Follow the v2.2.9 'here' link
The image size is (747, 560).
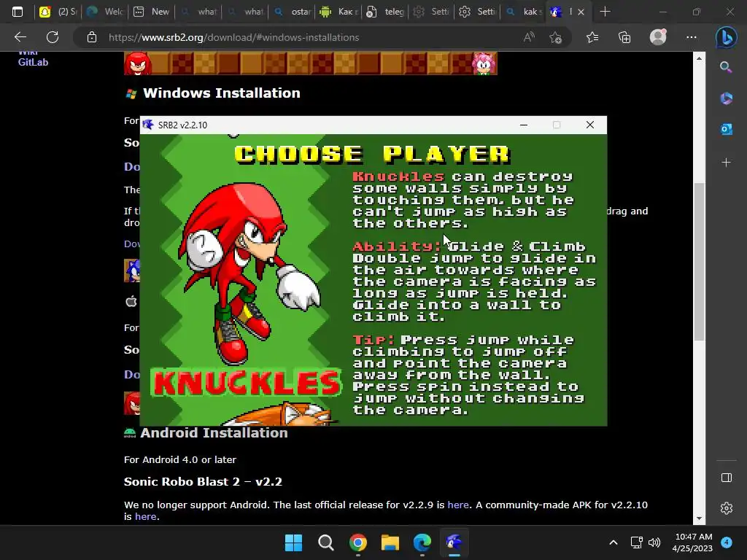pyautogui.click(x=458, y=505)
